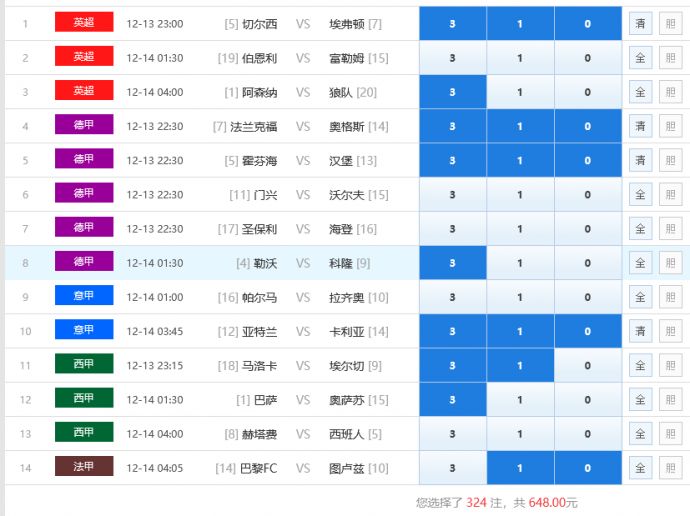Click the blue 意甲 badge for 帕尔马 match
This screenshot has width=690, height=516.
[84, 296]
